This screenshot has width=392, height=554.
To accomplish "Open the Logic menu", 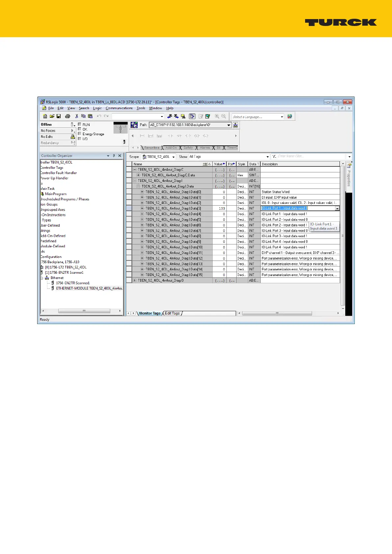I will click(x=97, y=108).
